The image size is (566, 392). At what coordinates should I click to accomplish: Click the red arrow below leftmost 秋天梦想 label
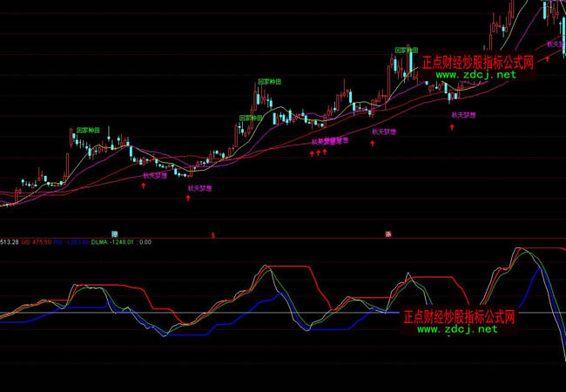[x=145, y=186]
